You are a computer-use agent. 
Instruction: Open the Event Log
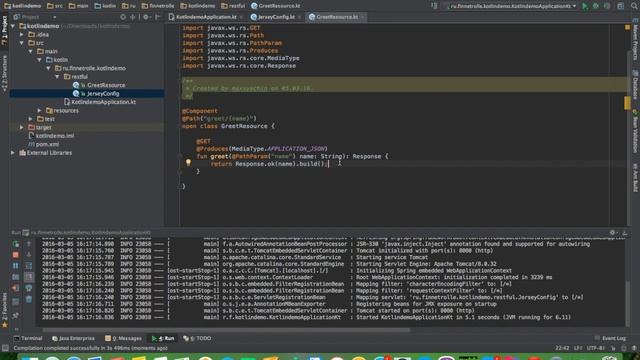610,338
